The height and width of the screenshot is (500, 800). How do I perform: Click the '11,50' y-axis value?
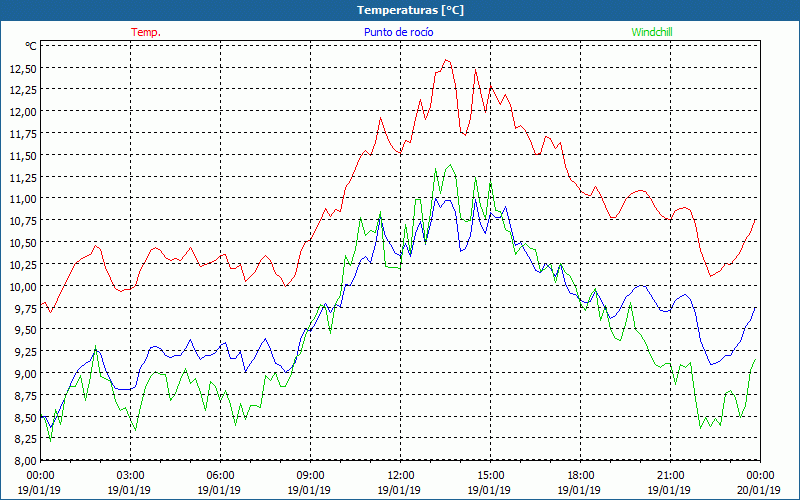tap(23, 156)
